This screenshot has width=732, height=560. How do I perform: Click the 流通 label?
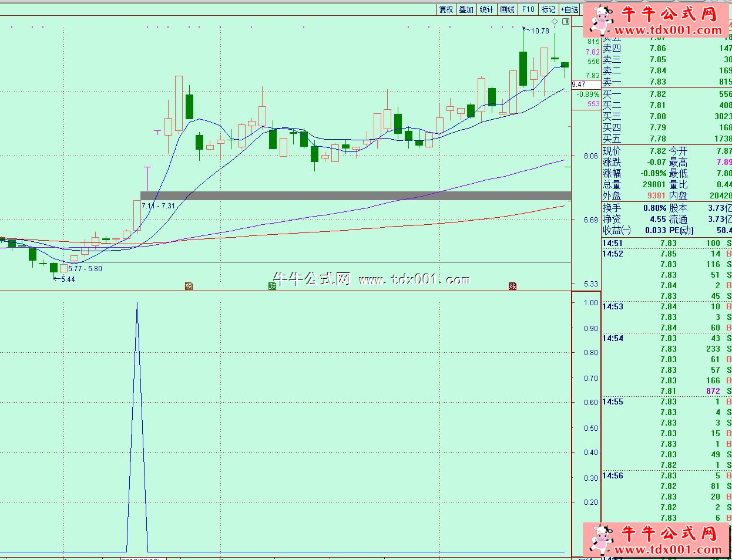[678, 219]
